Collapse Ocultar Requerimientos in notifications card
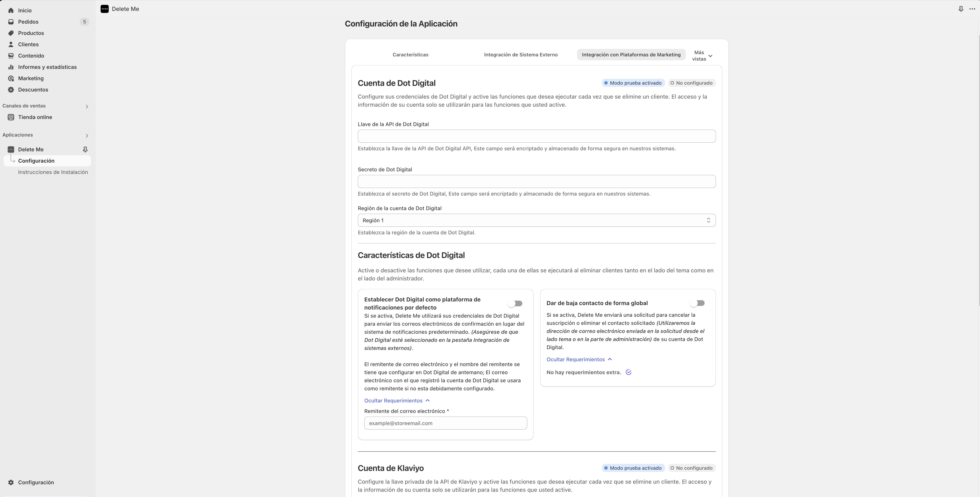The height and width of the screenshot is (497, 980). pos(397,400)
